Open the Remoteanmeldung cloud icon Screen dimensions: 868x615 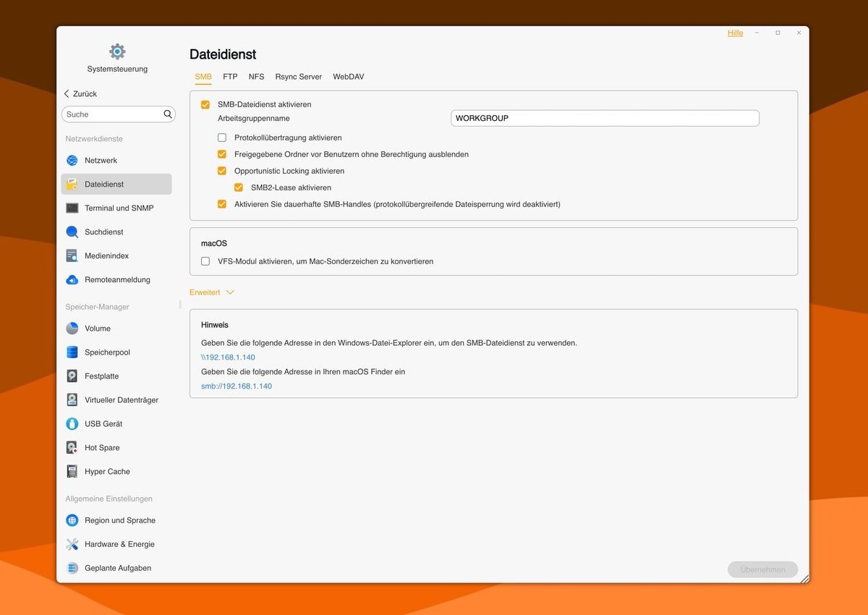click(x=72, y=280)
